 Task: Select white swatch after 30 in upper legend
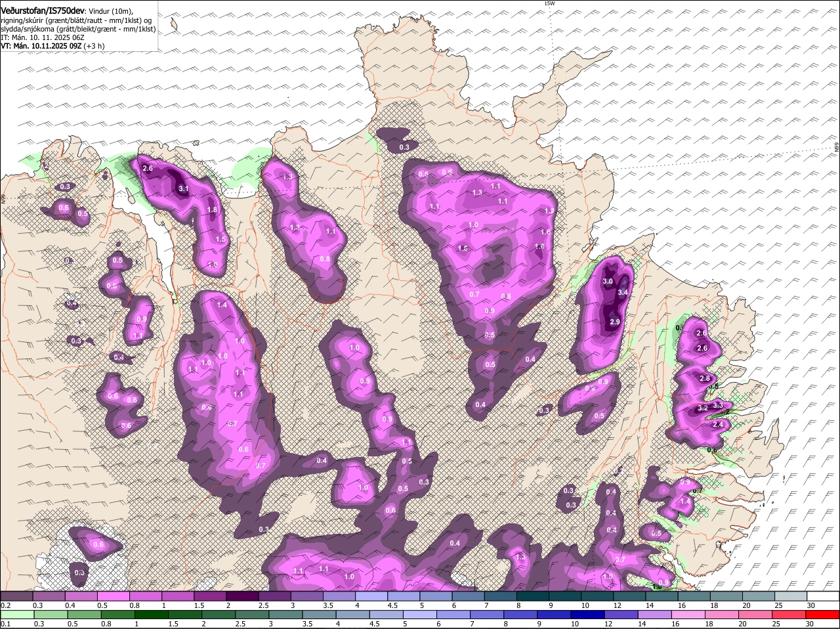824,596
